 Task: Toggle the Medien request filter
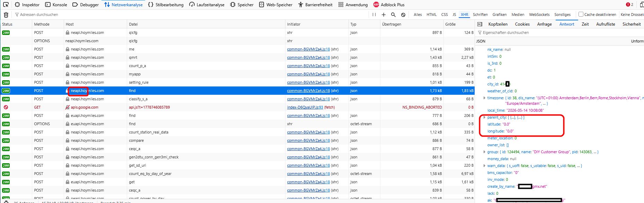point(518,15)
